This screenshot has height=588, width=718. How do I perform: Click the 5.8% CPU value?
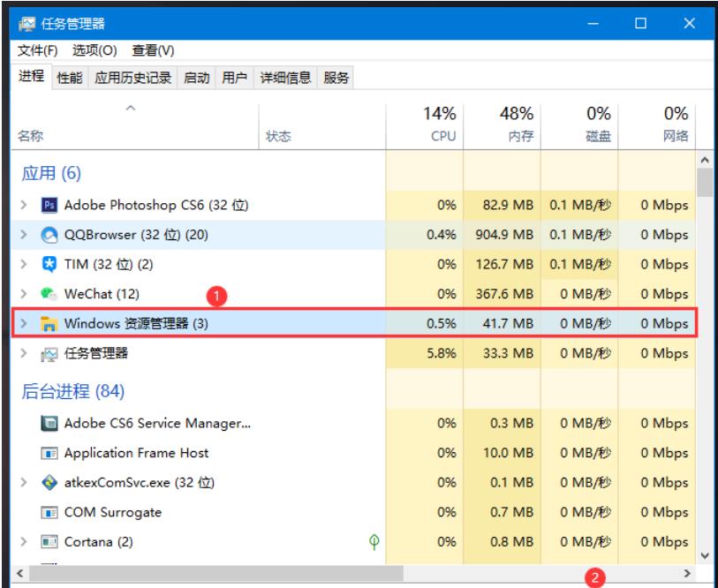point(442,353)
